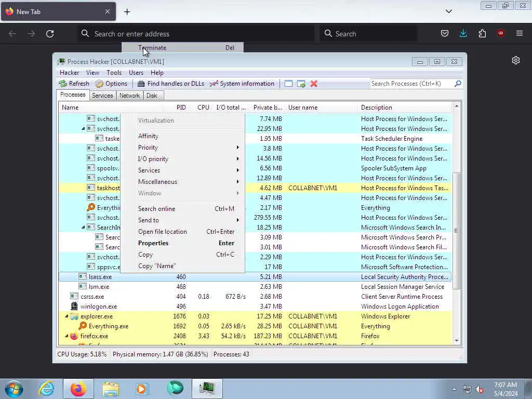This screenshot has width=532, height=399.
Task: Sort by the Description column header
Action: point(405,108)
